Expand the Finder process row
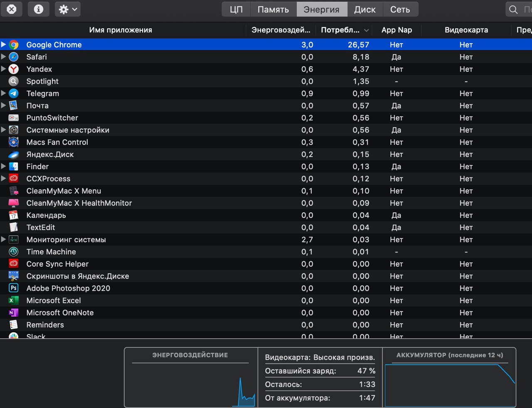 pos(3,166)
